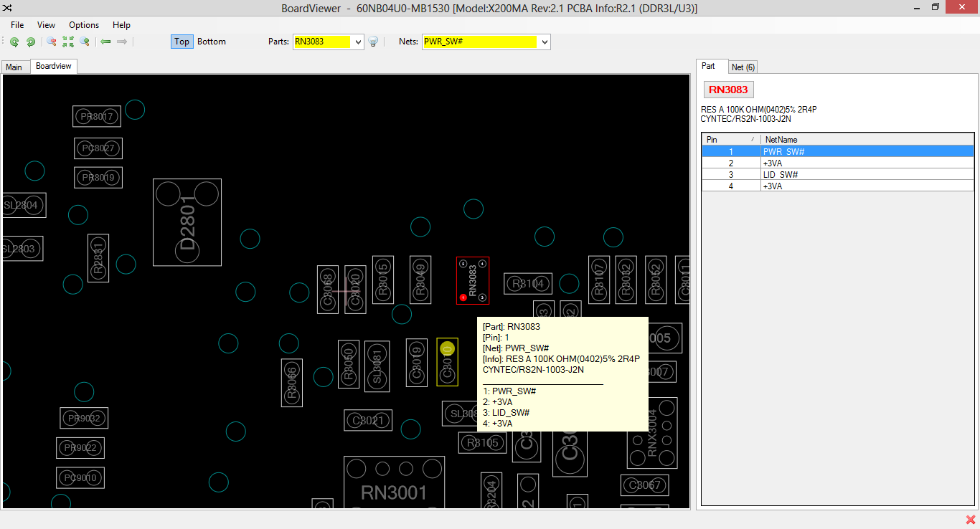Screen dimensions: 980x529
Task: Open the Nets dropdown showing PWR_SW#
Action: pyautogui.click(x=545, y=42)
